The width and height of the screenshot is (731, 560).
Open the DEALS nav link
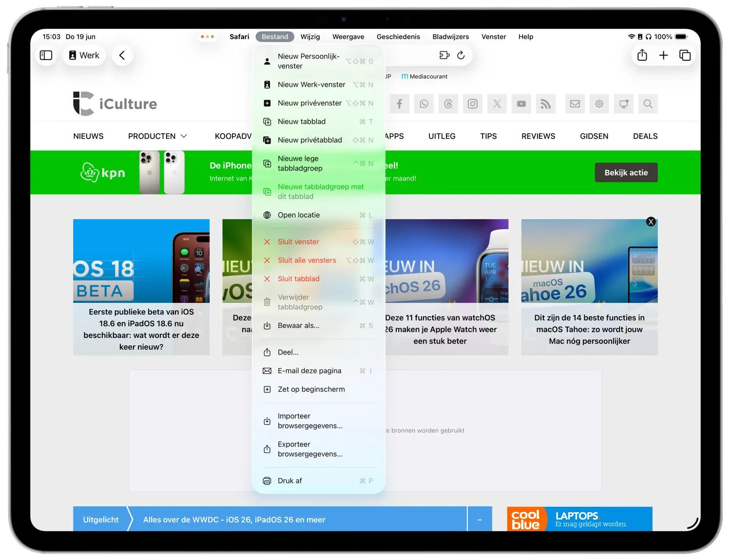pyautogui.click(x=645, y=136)
